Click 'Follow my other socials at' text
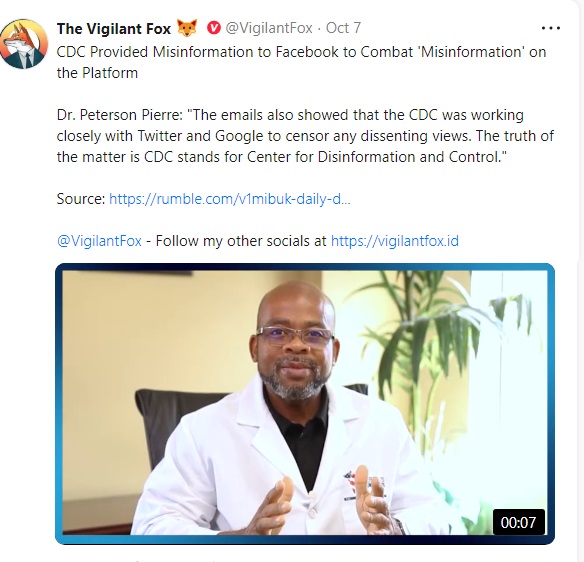The image size is (584, 562). pyautogui.click(x=241, y=241)
